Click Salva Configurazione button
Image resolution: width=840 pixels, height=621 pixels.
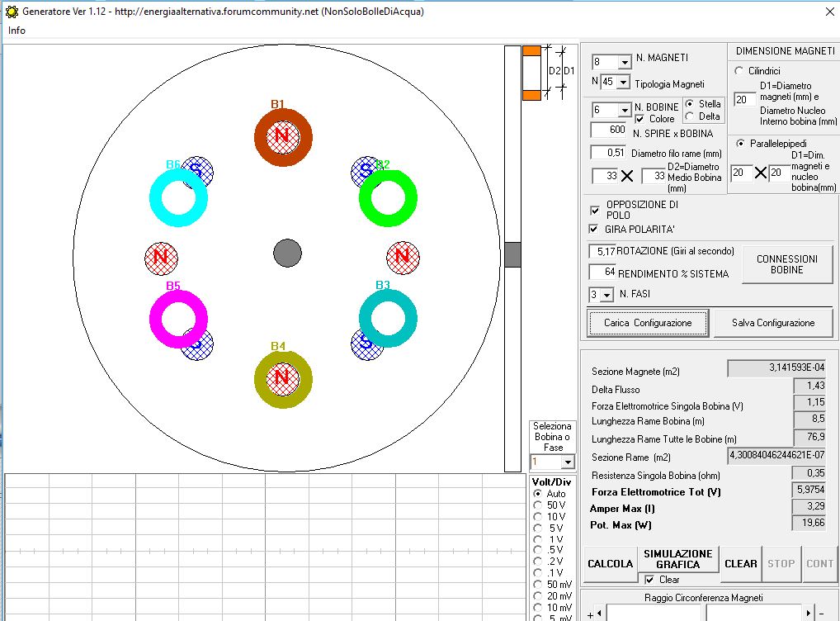pyautogui.click(x=773, y=323)
